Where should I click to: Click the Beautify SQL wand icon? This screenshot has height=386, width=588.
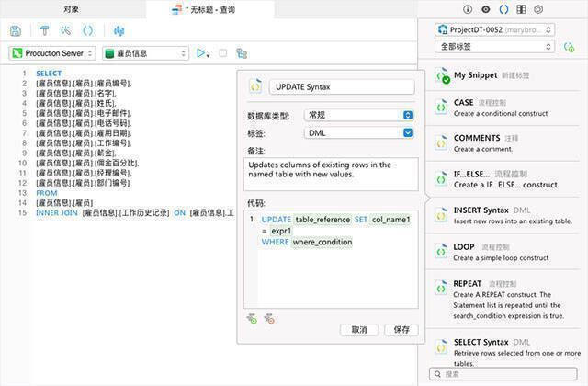(65, 30)
